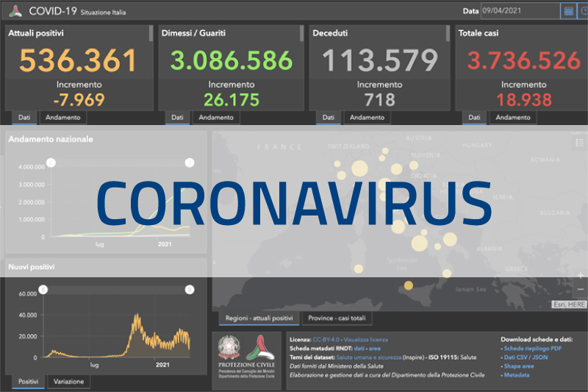This screenshot has height=392, width=588.
Task: Open Salute umana e sicurezza link
Action: tap(369, 357)
